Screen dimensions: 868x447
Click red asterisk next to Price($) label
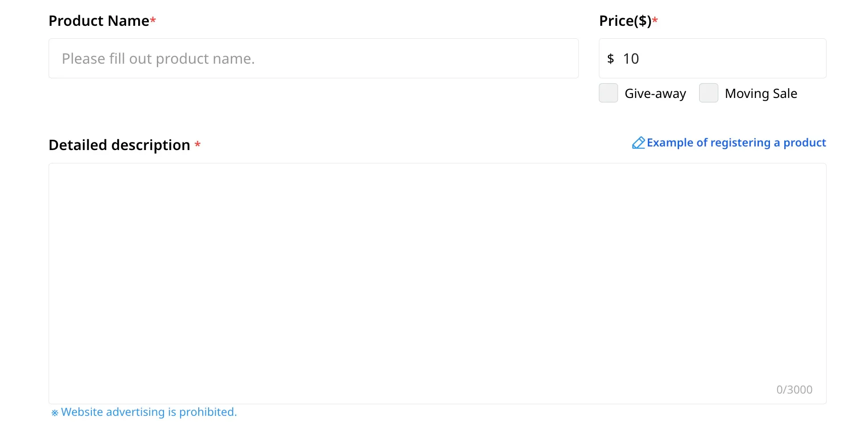click(x=655, y=20)
